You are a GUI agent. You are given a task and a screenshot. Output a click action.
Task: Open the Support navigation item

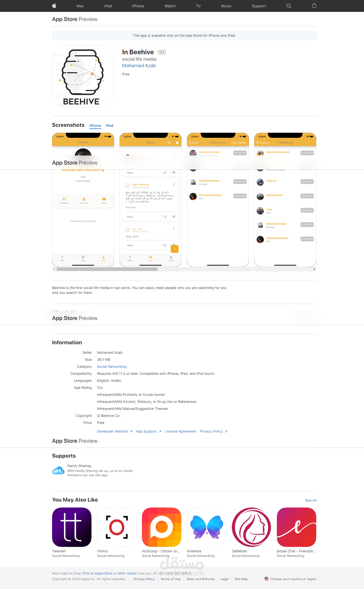click(259, 6)
